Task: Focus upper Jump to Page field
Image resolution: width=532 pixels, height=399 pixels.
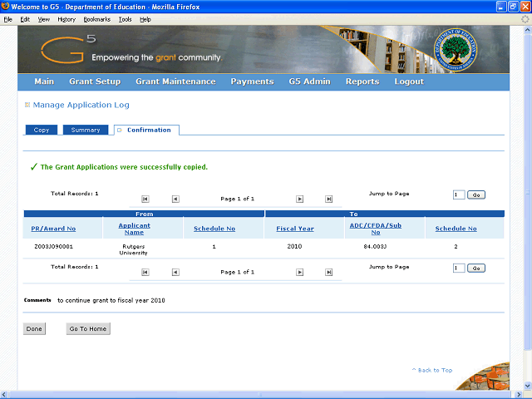Action: coord(459,195)
